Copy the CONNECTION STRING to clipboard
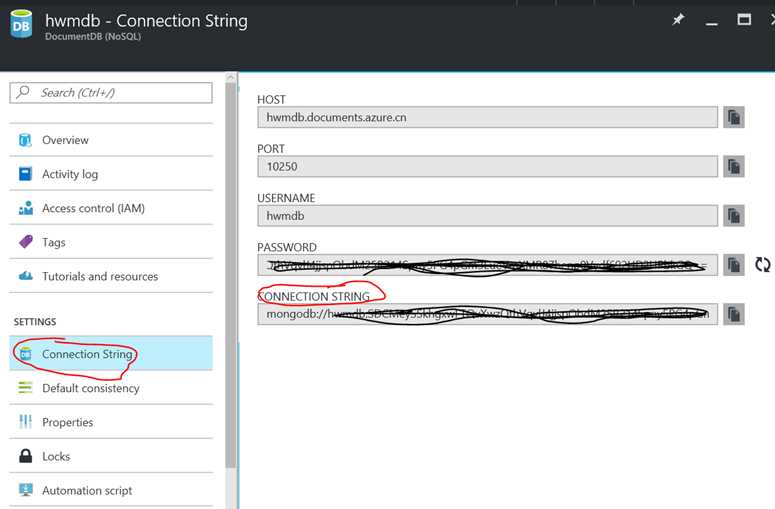This screenshot has width=775, height=509. (733, 314)
